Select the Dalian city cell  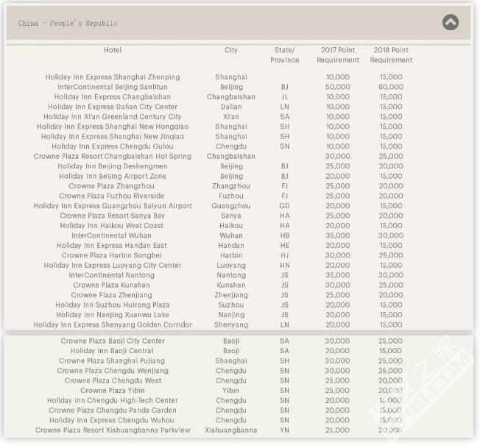point(231,107)
